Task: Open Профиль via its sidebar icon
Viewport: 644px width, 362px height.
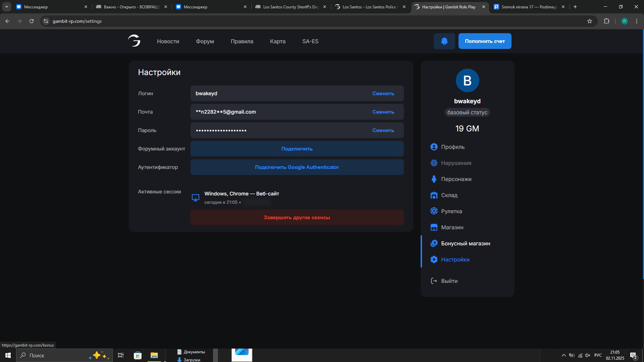Action: pos(434,147)
